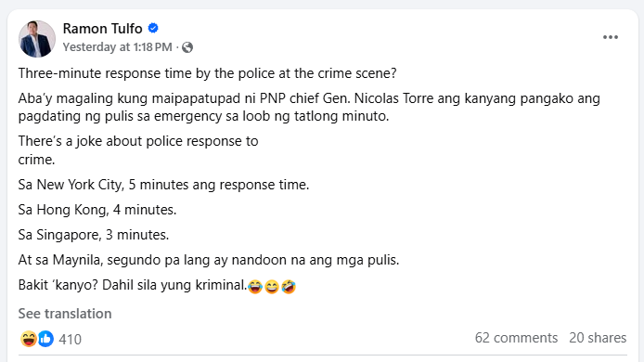
Task: Open the Ramon Tulfo profile name link
Action: 102,29
